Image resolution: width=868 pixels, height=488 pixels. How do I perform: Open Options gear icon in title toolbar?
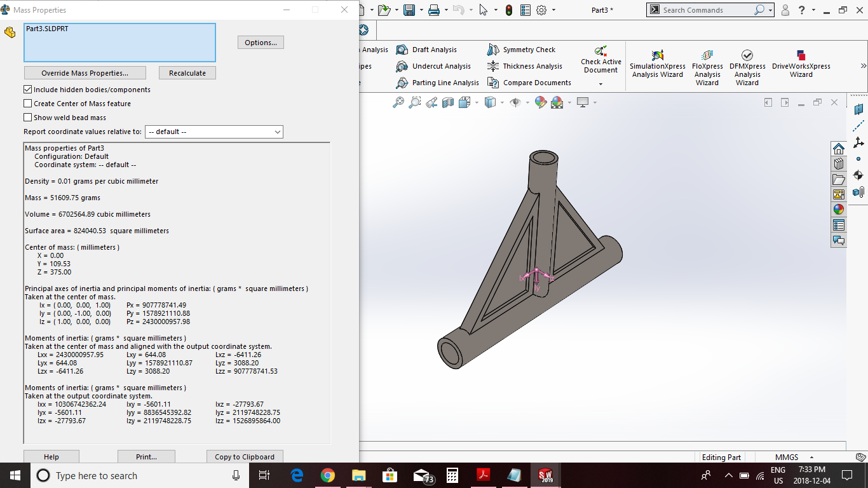click(x=542, y=10)
